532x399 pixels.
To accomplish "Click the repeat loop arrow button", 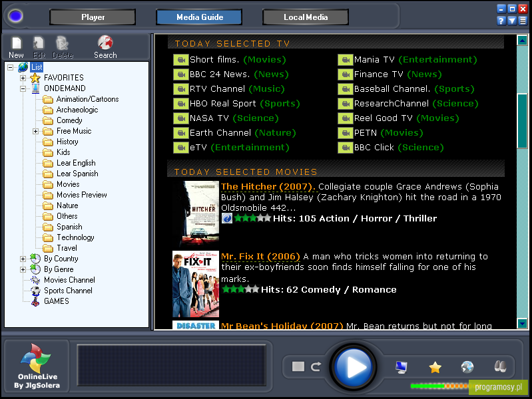I will point(316,366).
